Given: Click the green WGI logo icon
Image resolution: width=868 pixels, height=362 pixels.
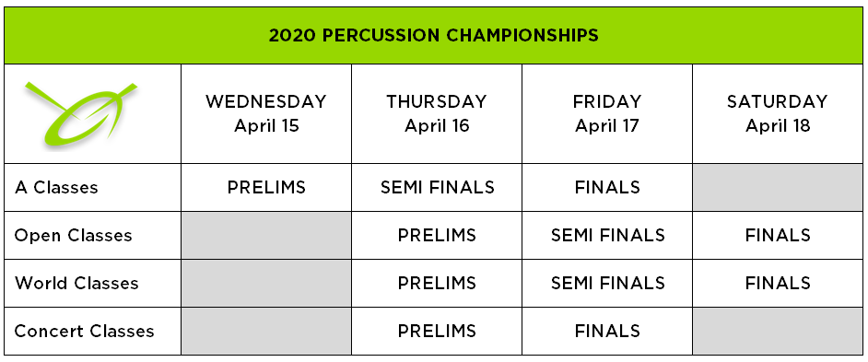Looking at the screenshot, I should [x=81, y=114].
